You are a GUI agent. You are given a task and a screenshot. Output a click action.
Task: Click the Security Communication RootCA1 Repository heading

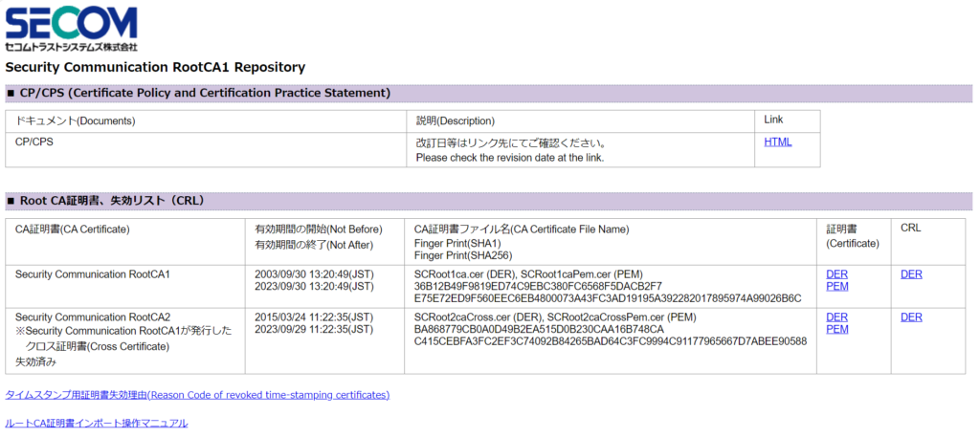pos(155,67)
